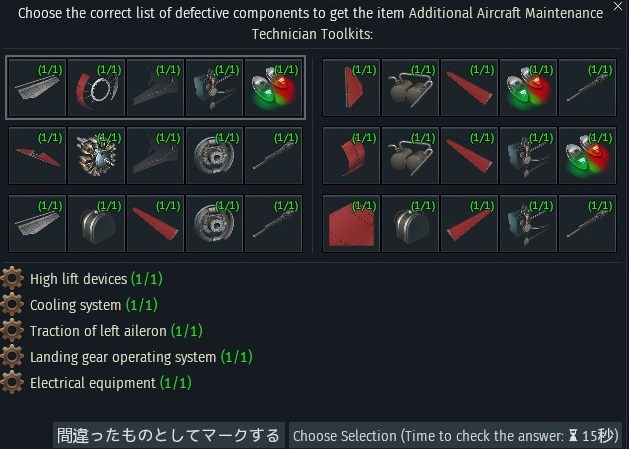Select the radial engine component icon
This screenshot has height=449, width=629.
(x=96, y=155)
